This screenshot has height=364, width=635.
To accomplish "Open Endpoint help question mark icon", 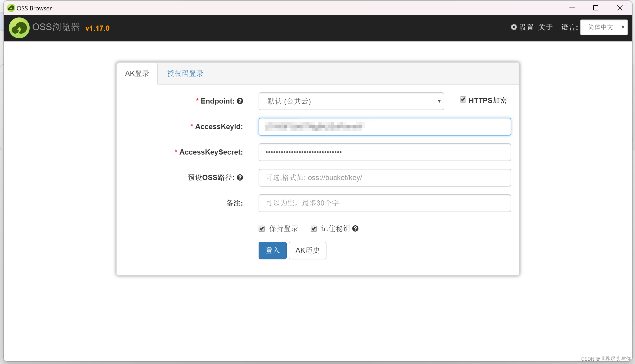I will click(240, 101).
